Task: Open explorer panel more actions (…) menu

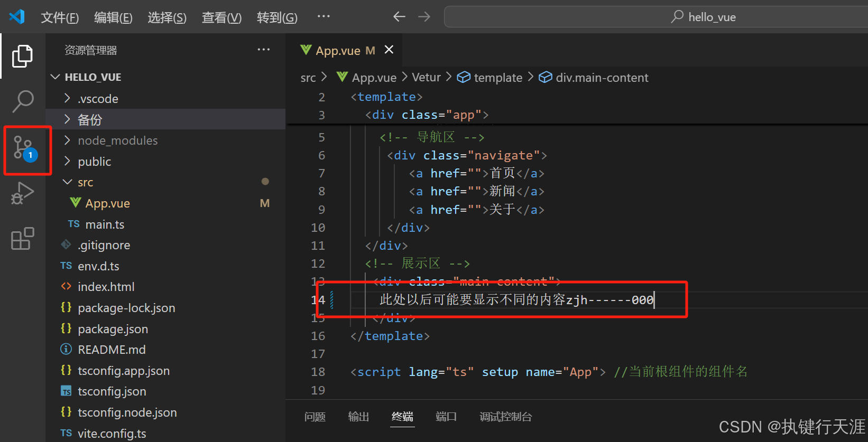Action: tap(263, 50)
